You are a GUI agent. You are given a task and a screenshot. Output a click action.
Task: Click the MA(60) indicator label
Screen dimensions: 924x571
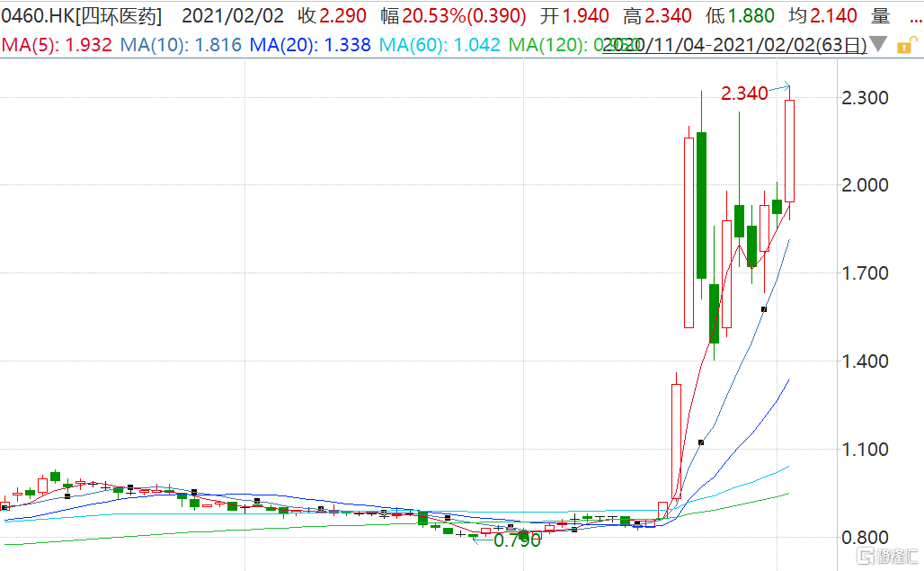(x=440, y=44)
